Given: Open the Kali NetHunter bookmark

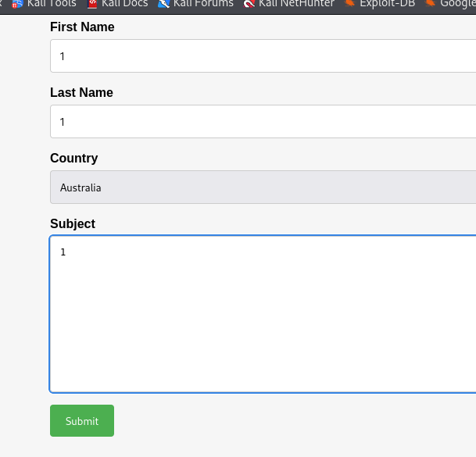Looking at the screenshot, I should coord(288,4).
